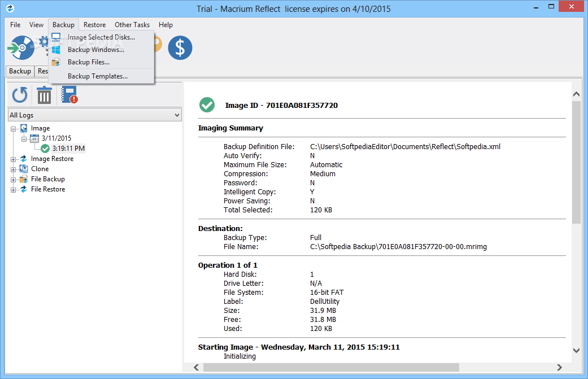Open the File menu

coord(15,25)
